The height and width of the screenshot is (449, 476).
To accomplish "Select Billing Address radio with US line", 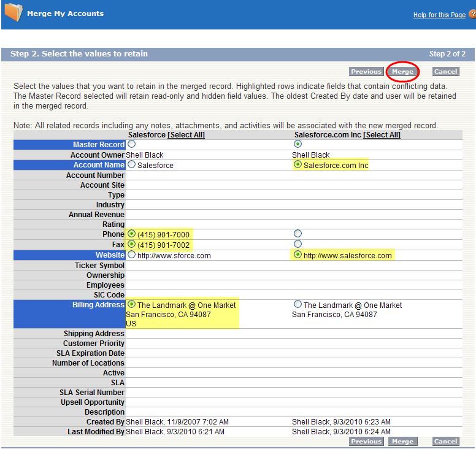I will click(x=131, y=304).
